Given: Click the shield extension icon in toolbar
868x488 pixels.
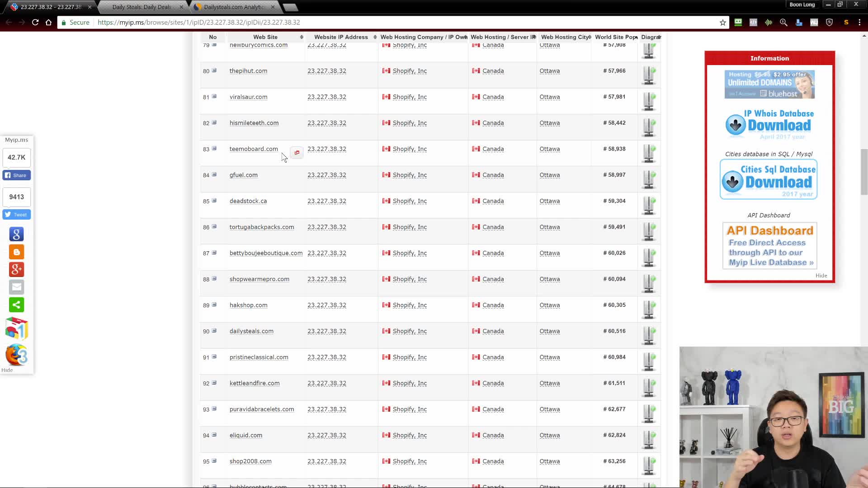Looking at the screenshot, I should 829,22.
